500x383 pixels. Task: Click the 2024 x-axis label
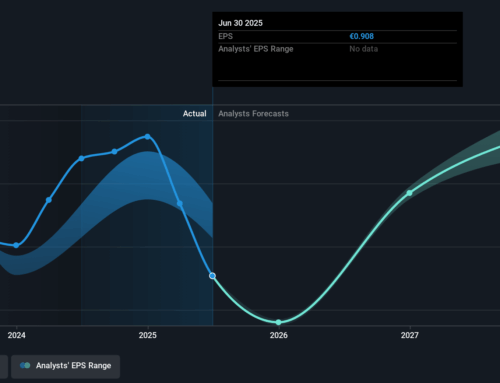click(16, 335)
